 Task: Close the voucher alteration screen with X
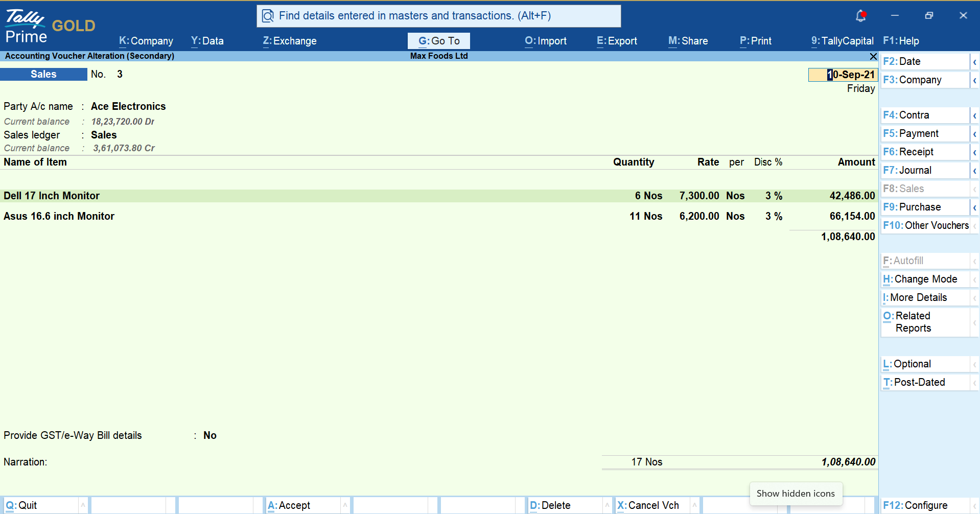[873, 56]
